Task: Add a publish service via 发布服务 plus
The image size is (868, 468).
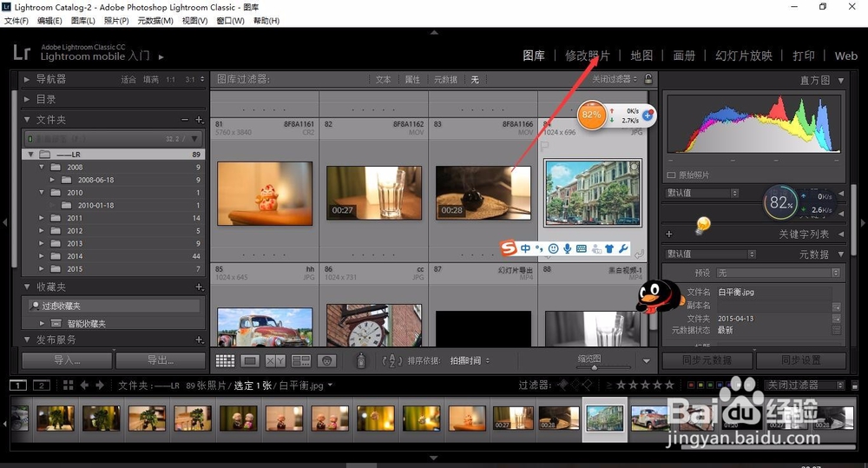Action: click(200, 339)
